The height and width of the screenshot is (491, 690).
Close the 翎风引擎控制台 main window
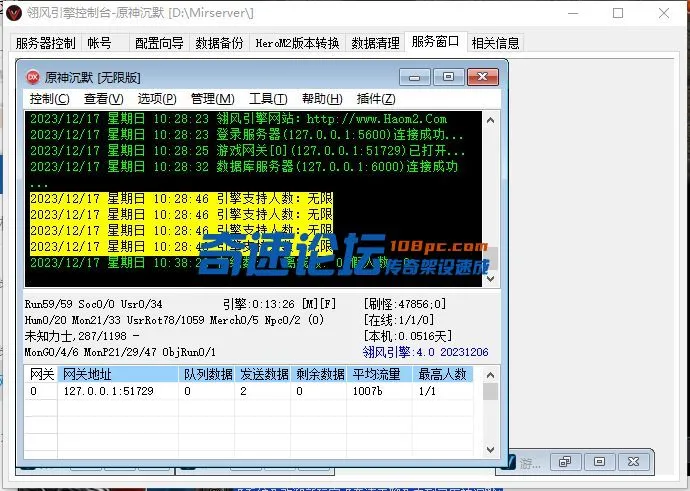[664, 13]
